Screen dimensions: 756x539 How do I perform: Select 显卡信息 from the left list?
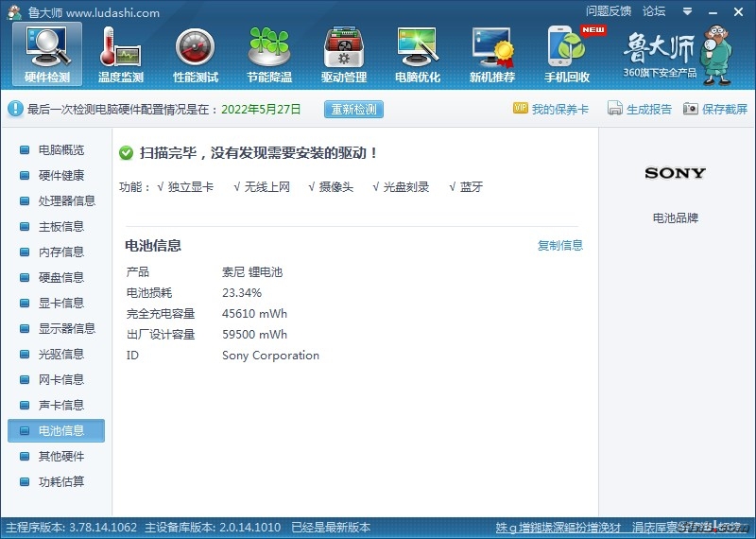pos(60,304)
